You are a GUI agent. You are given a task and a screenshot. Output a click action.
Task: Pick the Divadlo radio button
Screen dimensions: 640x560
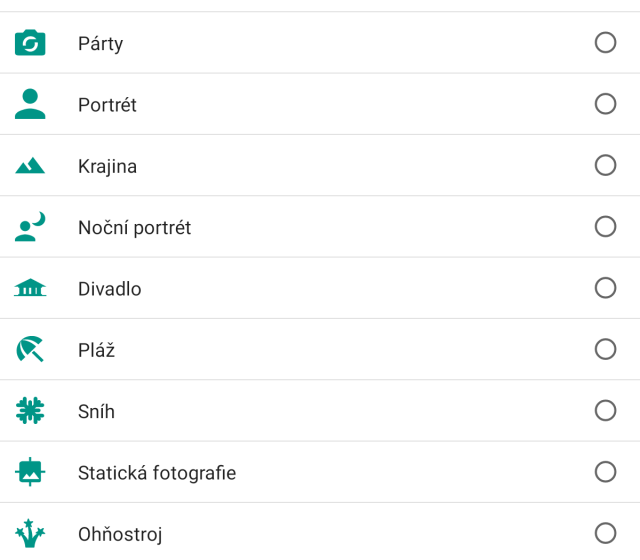point(605,288)
